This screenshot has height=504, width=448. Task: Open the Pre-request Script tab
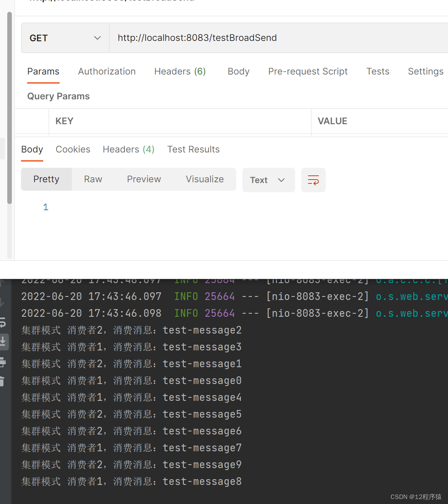(308, 71)
